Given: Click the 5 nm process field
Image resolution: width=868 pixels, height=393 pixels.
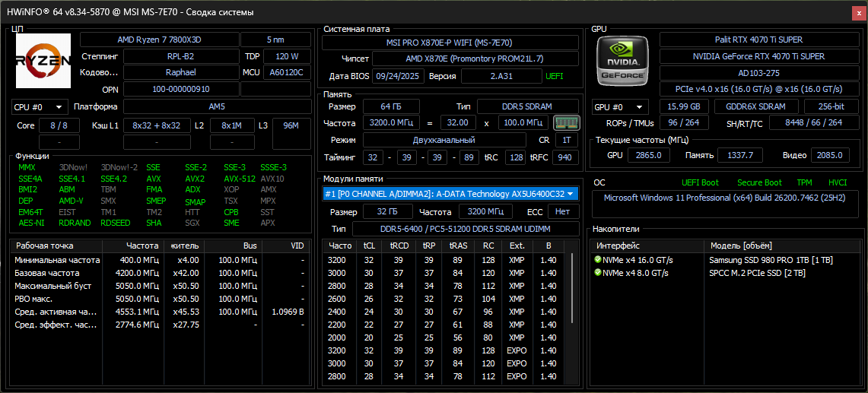Looking at the screenshot, I should coord(275,40).
